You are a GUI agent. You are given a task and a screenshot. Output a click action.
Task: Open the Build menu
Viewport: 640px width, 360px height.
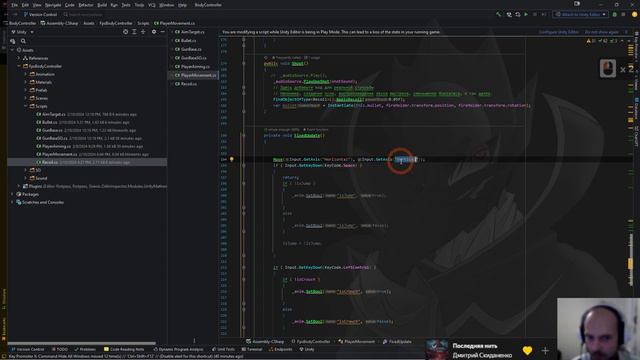click(x=102, y=5)
